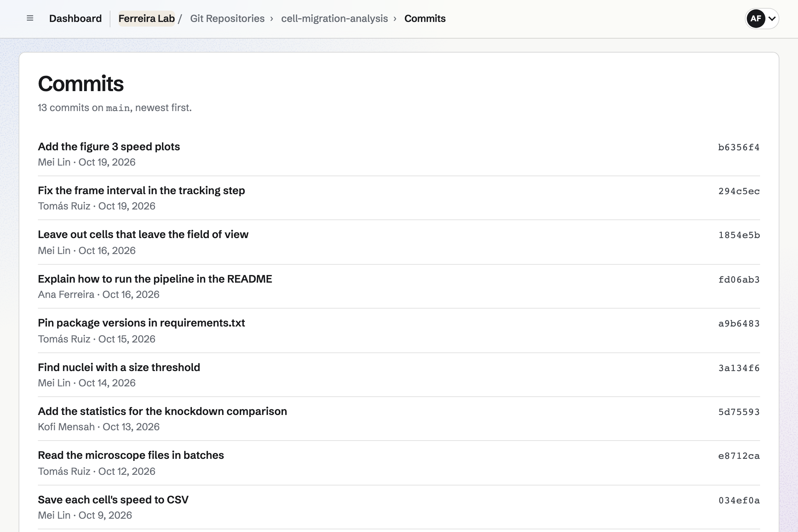Open cell-migration-analysis breadcrumb

334,18
